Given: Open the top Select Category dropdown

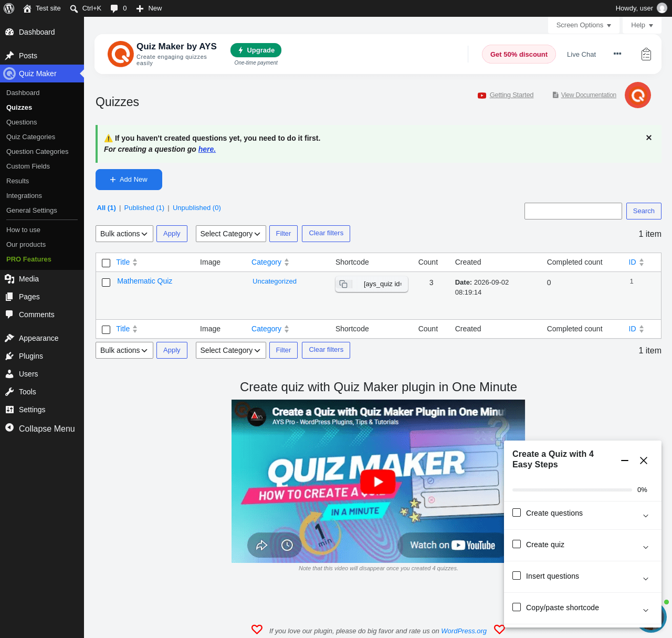Looking at the screenshot, I should pyautogui.click(x=231, y=234).
